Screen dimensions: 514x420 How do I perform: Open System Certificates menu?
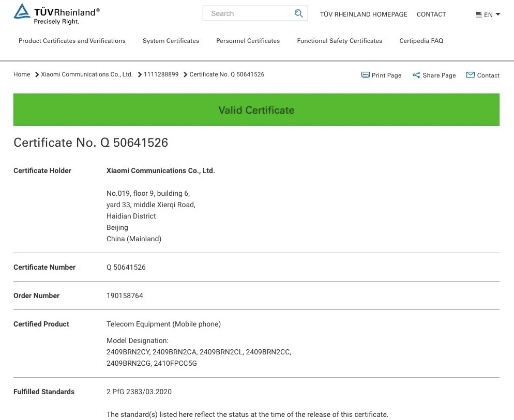tap(171, 41)
